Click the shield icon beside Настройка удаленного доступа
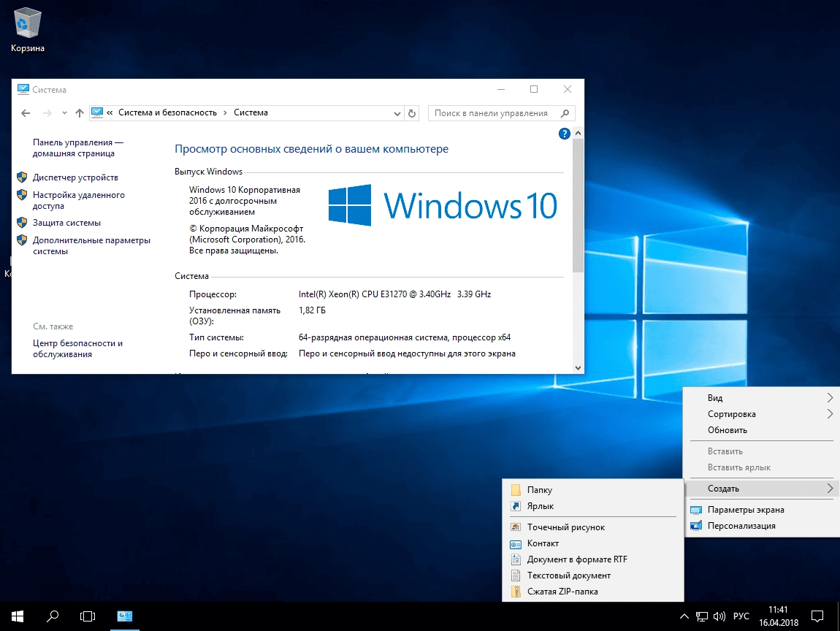This screenshot has height=631, width=840. point(22,195)
